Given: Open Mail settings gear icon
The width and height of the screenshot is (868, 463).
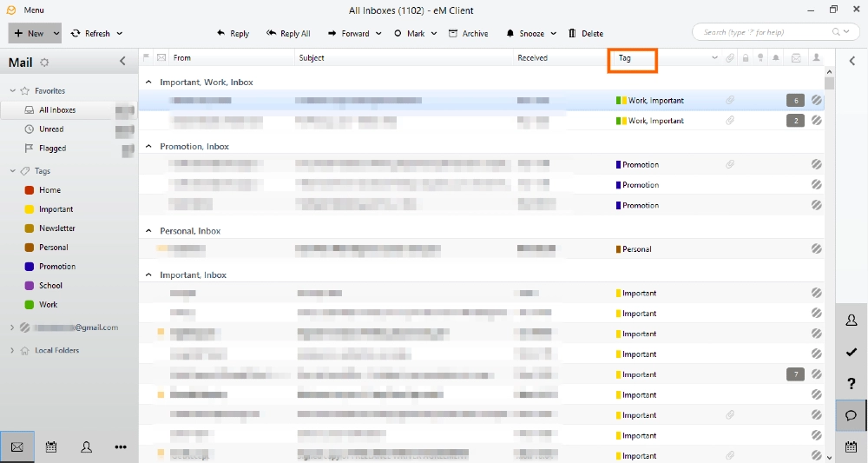Looking at the screenshot, I should click(x=44, y=62).
